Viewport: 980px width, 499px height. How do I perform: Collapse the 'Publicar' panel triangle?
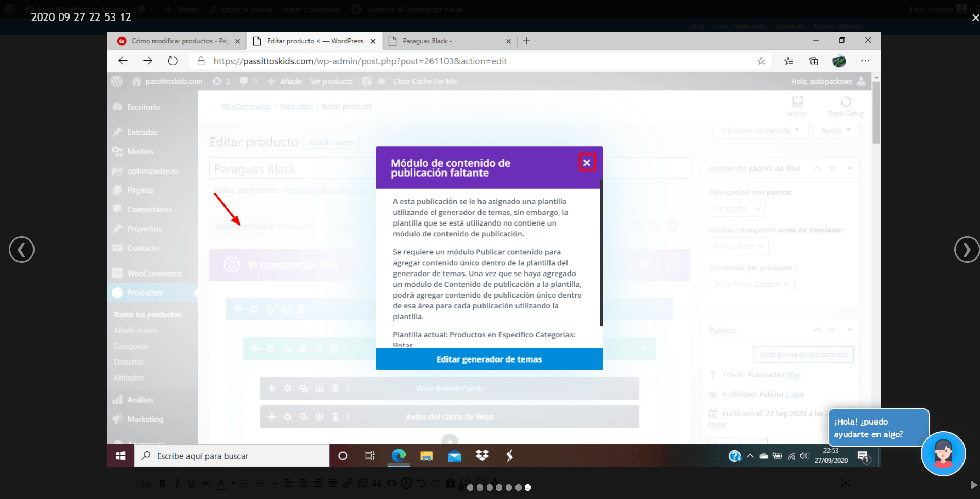coord(849,329)
